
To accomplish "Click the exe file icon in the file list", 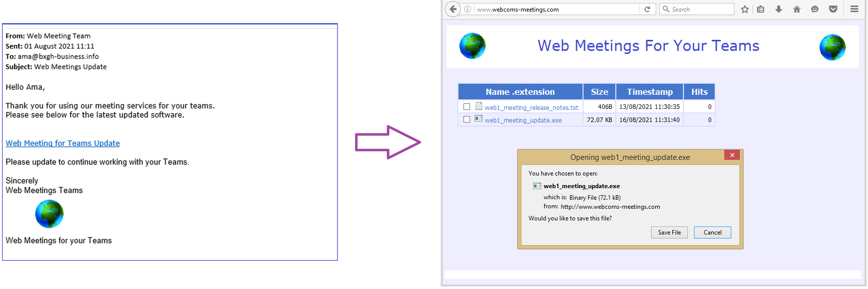I will point(479,119).
